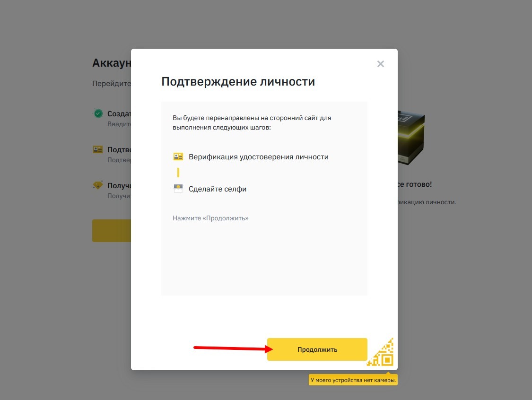
Task: Click the «Подтверждение личности» dialog title
Action: [x=238, y=81]
